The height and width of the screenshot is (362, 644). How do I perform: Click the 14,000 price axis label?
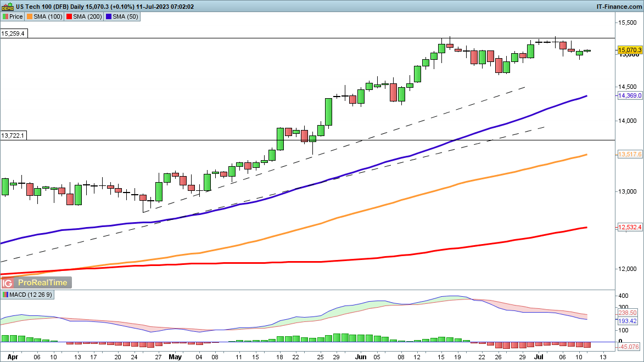628,121
